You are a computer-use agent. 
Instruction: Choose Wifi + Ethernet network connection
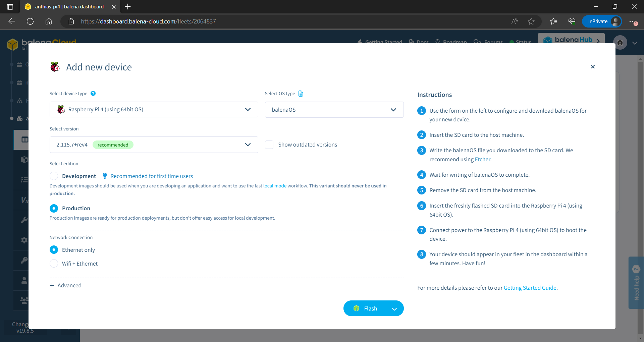tap(54, 264)
